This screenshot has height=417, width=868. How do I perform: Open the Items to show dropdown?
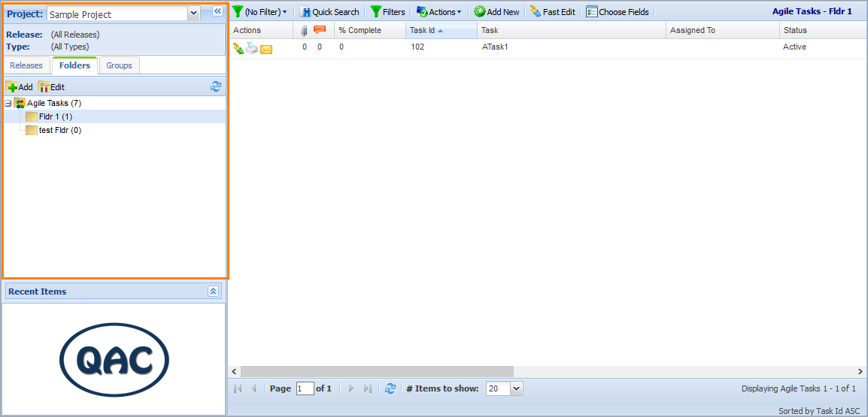(517, 388)
